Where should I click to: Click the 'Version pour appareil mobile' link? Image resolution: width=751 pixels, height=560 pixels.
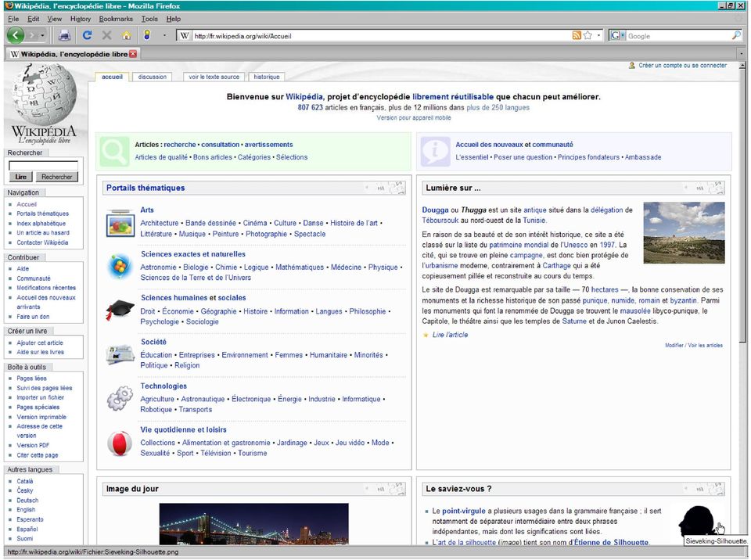pos(413,118)
